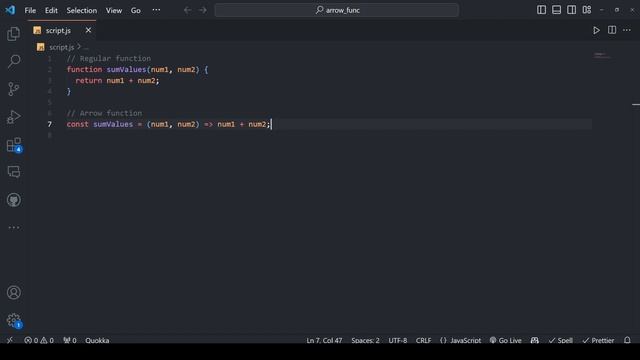Click the VS Code logo icon
Image resolution: width=640 pixels, height=360 pixels.
coord(10,10)
